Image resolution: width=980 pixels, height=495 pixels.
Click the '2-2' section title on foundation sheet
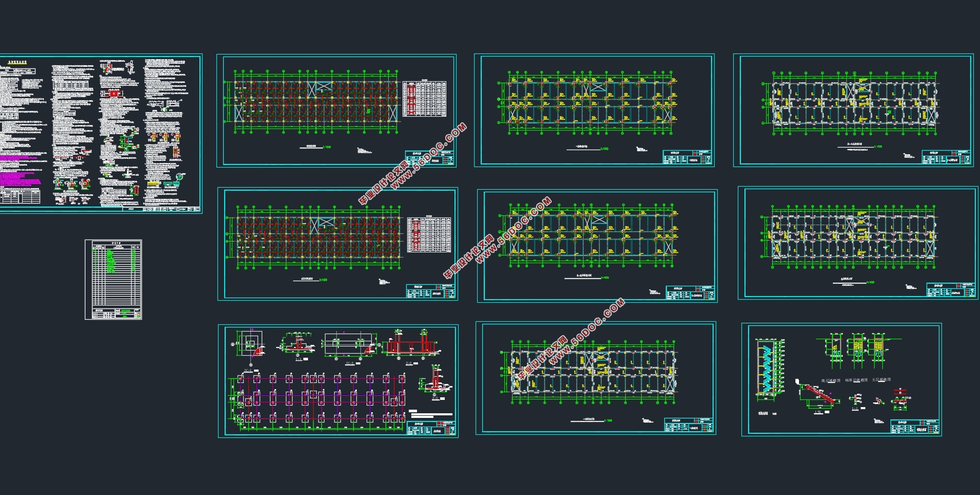[409, 363]
